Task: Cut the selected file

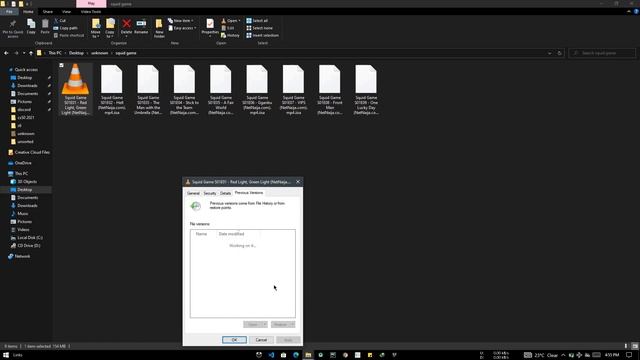Action: pyautogui.click(x=60, y=20)
